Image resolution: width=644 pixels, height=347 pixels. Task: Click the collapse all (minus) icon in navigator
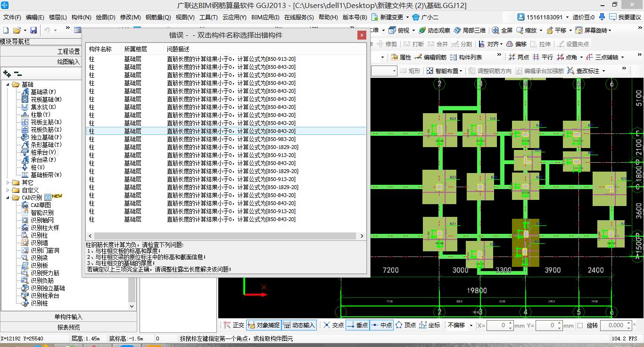tap(17, 74)
